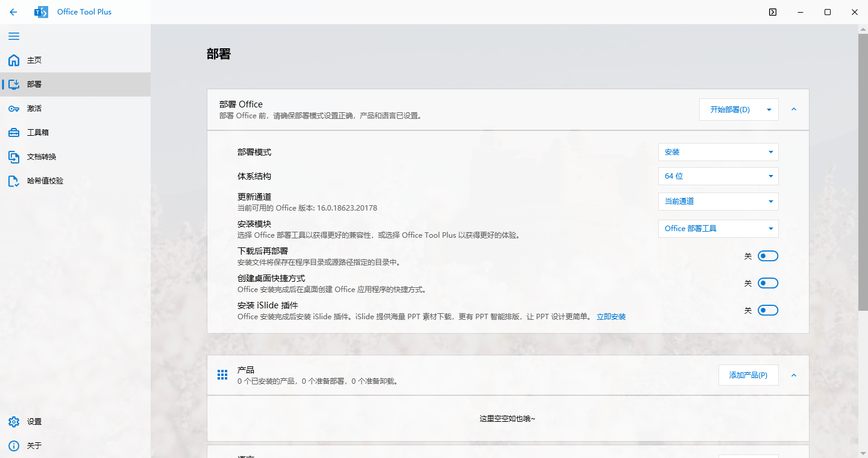Click the back arrow icon

pyautogui.click(x=13, y=12)
